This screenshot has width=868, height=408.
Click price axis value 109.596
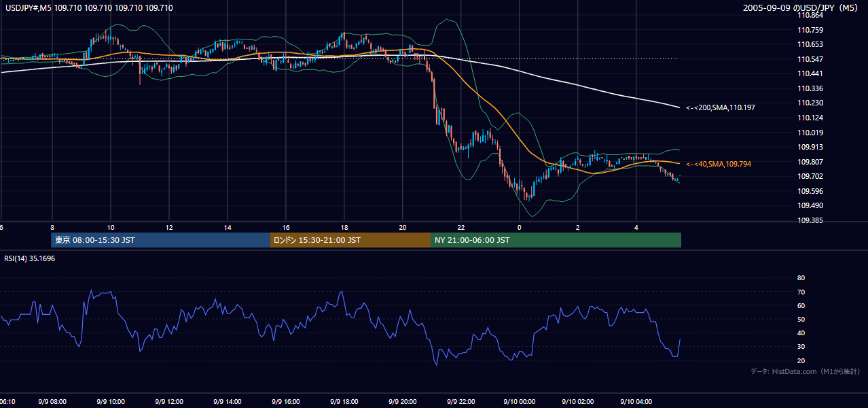(811, 191)
